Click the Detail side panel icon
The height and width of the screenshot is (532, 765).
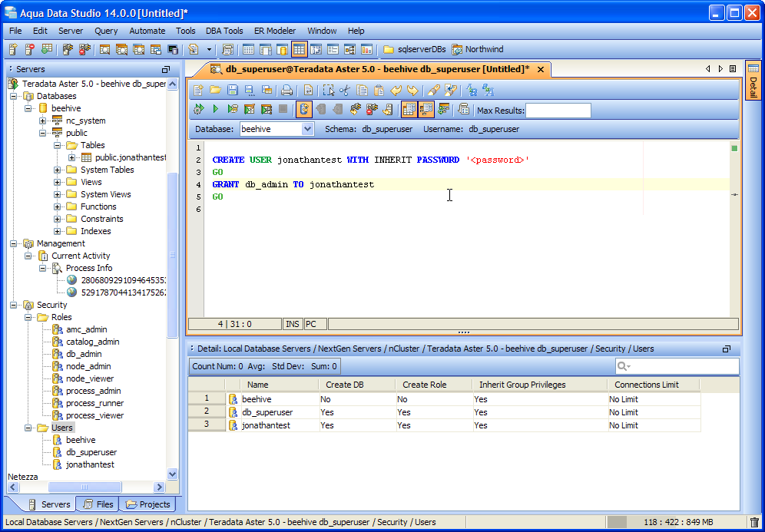tap(753, 81)
